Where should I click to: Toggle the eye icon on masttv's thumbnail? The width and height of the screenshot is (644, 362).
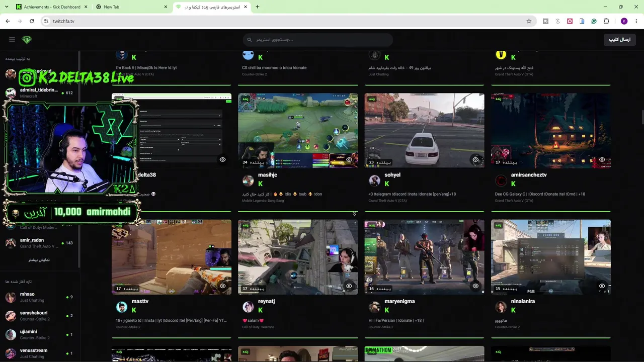[x=222, y=286]
